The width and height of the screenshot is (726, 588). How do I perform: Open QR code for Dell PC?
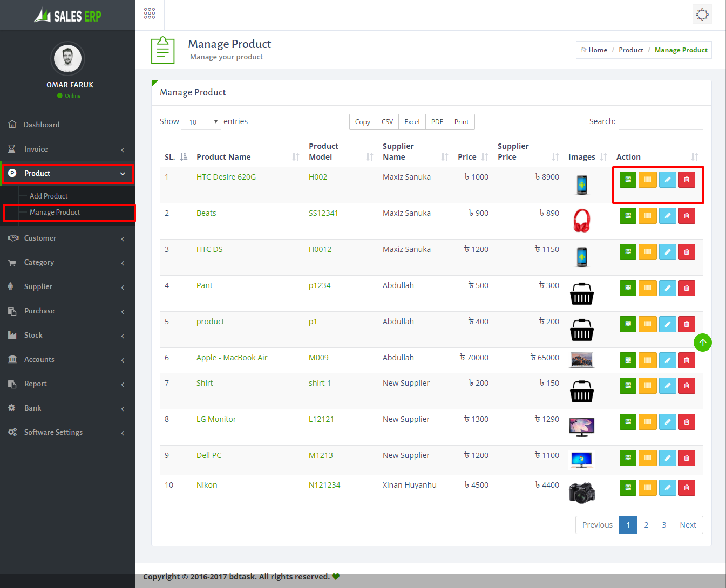click(628, 458)
